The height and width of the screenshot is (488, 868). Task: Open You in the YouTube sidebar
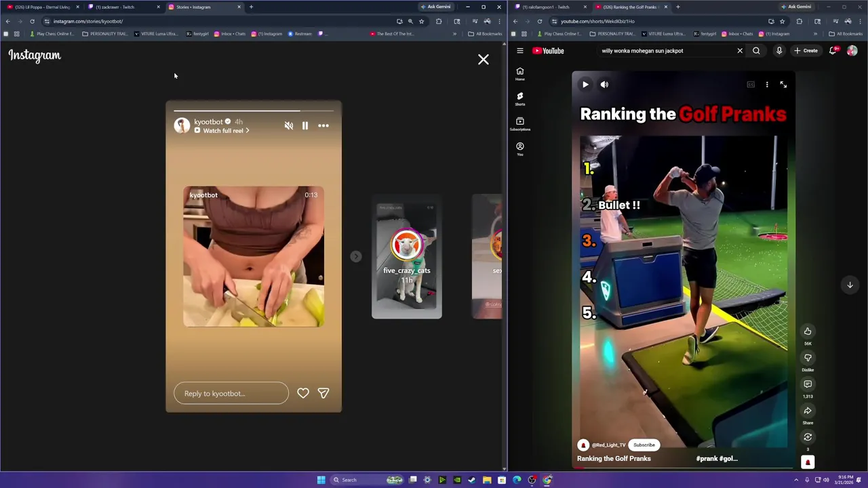pyautogui.click(x=520, y=149)
